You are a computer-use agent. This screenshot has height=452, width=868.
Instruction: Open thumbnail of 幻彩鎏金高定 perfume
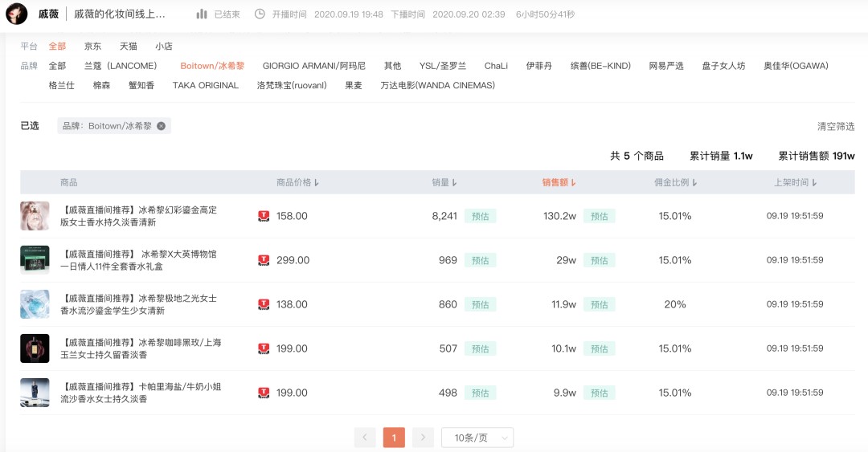coord(35,216)
